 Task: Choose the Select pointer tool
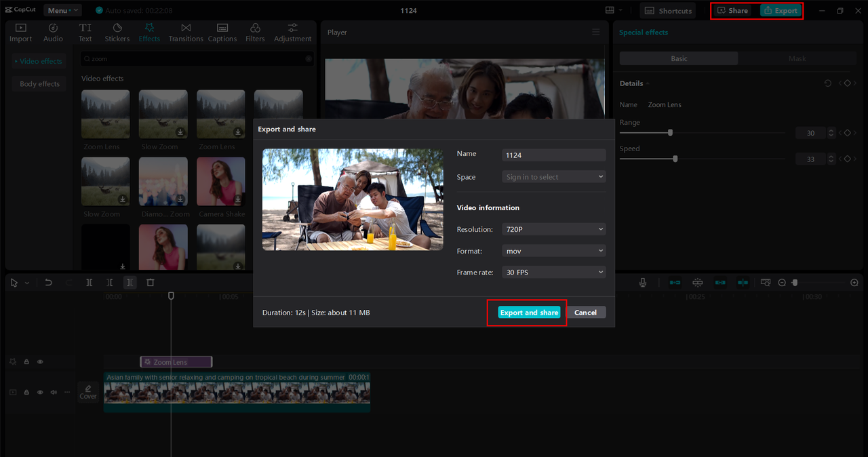point(14,283)
